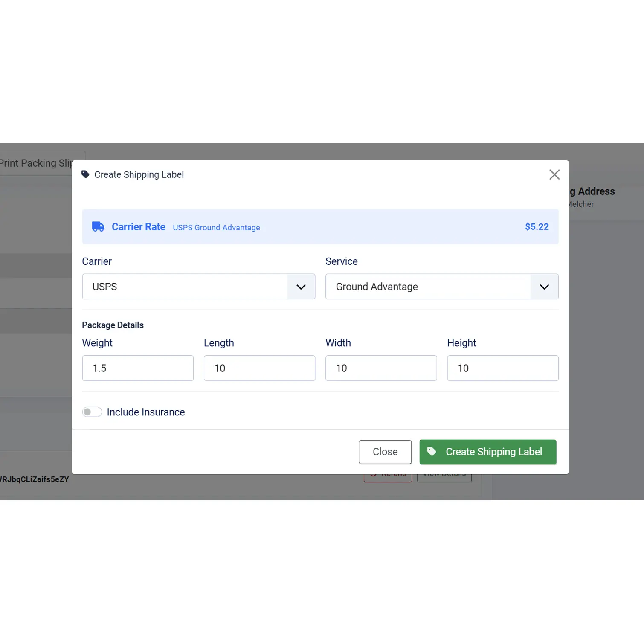
Task: Click the Include Insurance label
Action: pyautogui.click(x=146, y=412)
